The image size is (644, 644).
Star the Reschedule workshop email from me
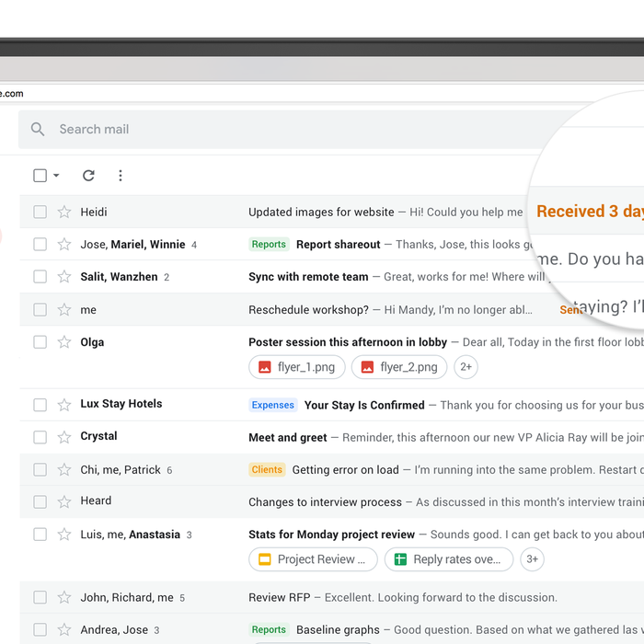64,310
